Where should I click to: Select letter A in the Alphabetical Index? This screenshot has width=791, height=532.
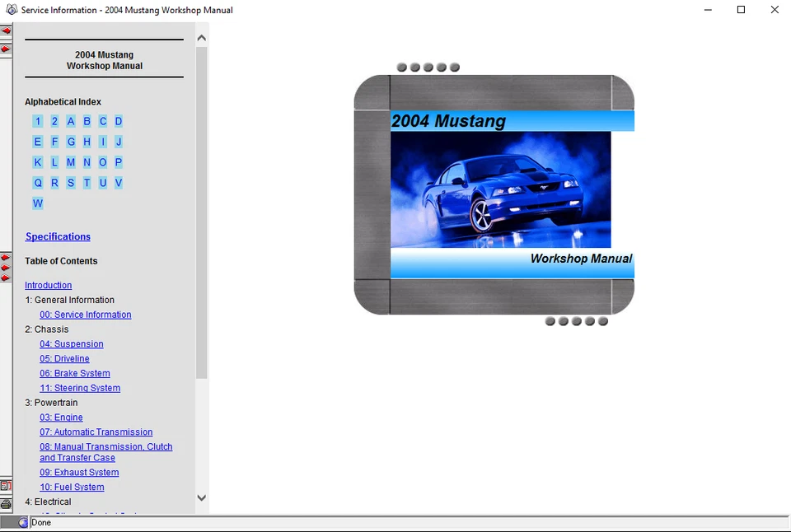pos(70,121)
